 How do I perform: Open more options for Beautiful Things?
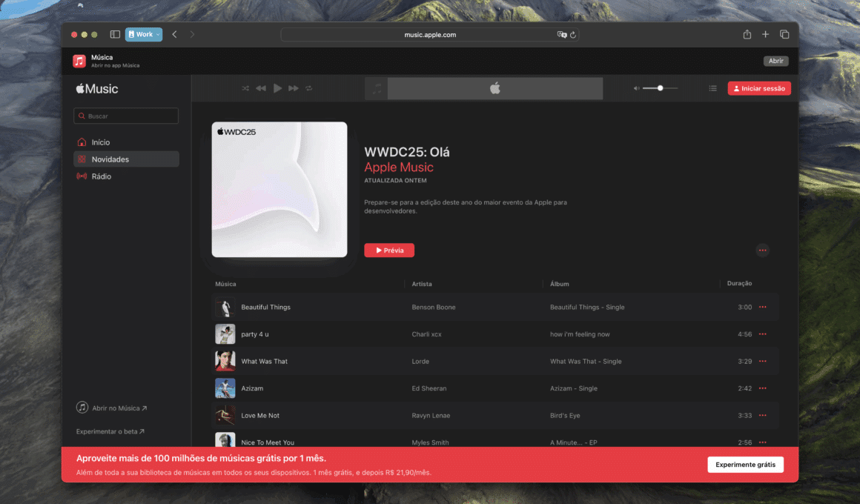[x=762, y=307]
